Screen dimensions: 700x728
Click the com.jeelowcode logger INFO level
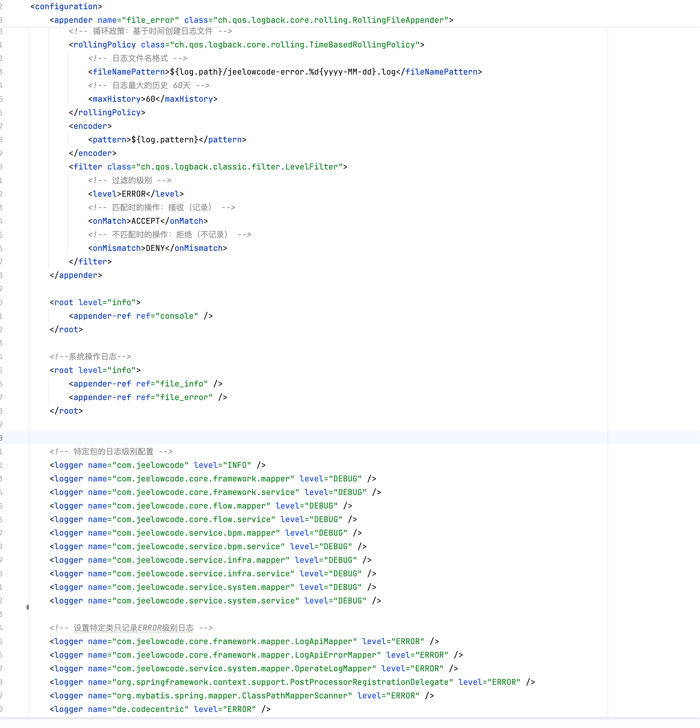tap(237, 465)
